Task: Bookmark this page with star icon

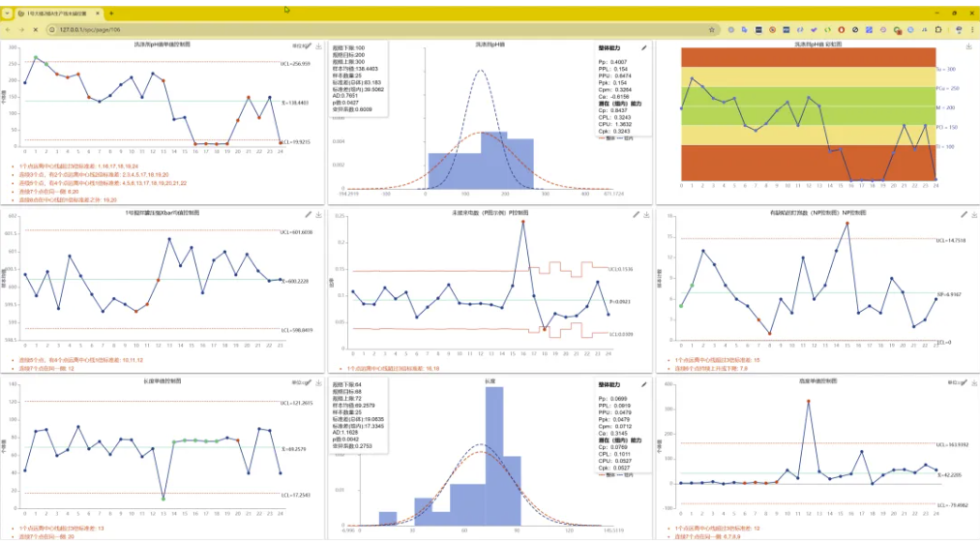Action: point(712,30)
